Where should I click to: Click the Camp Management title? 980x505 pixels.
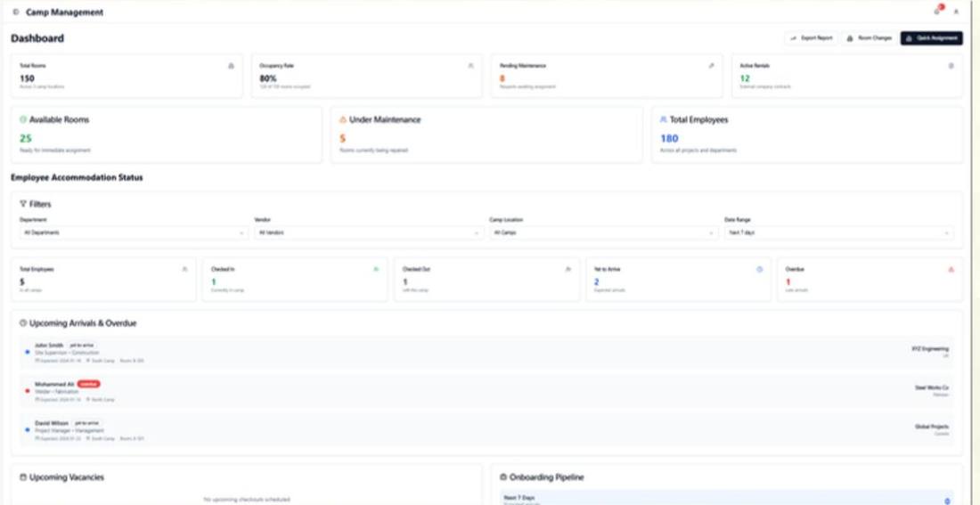64,12
